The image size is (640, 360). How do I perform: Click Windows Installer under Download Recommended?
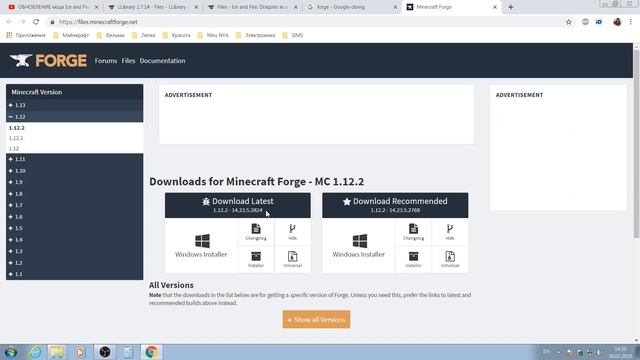[359, 246]
